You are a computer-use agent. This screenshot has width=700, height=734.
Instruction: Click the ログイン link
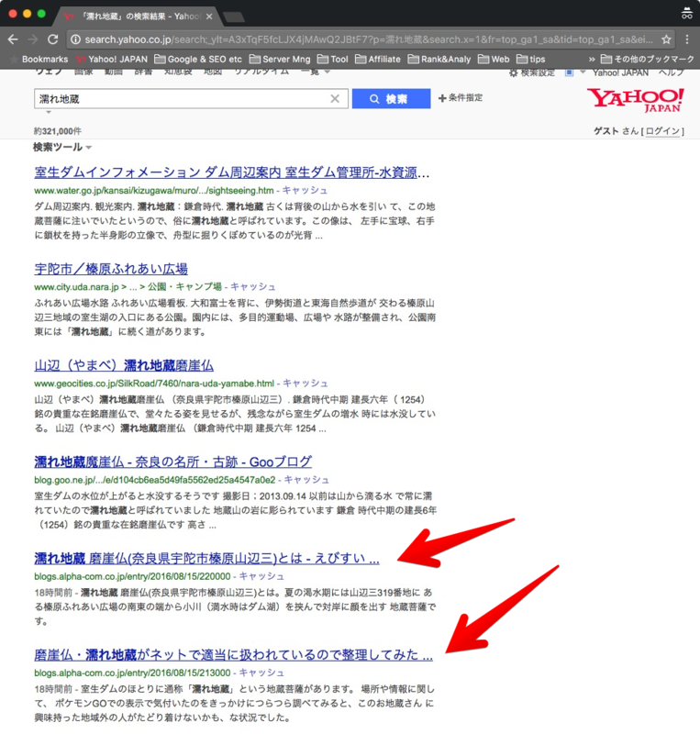coord(662,131)
